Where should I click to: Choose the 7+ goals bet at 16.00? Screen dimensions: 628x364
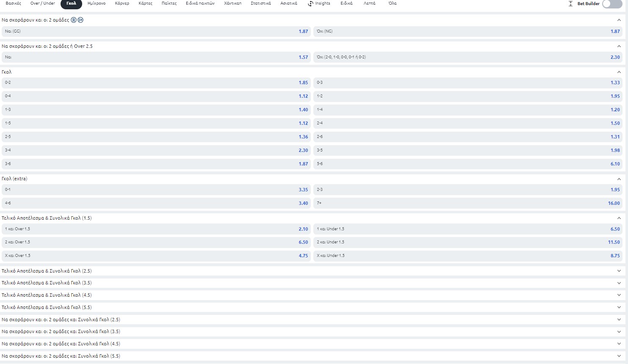point(468,203)
